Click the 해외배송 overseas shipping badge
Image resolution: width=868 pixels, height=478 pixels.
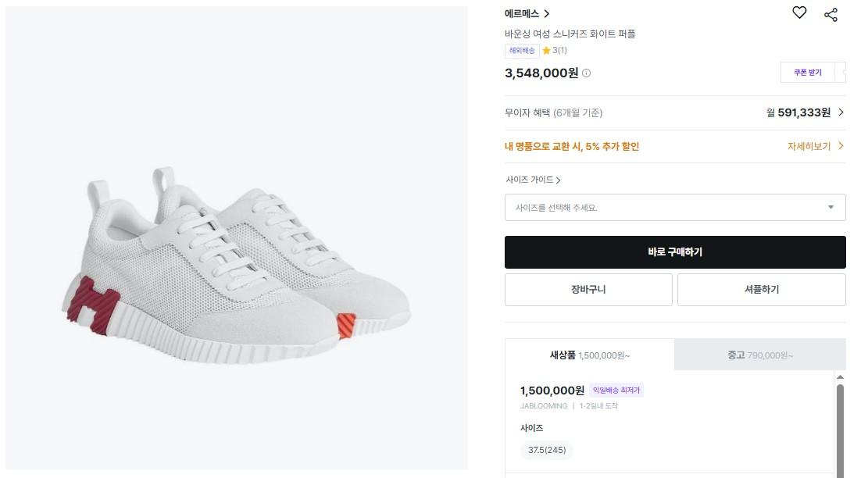coord(522,51)
